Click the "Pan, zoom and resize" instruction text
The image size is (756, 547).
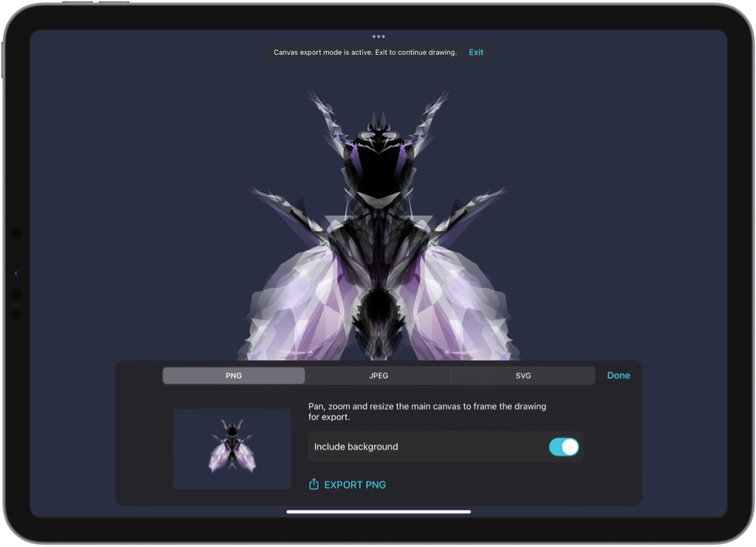[x=427, y=412]
